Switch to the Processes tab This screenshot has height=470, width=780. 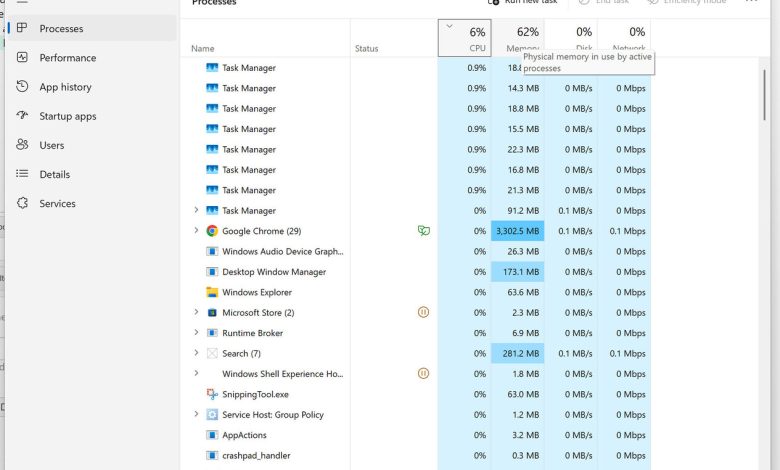click(x=61, y=29)
